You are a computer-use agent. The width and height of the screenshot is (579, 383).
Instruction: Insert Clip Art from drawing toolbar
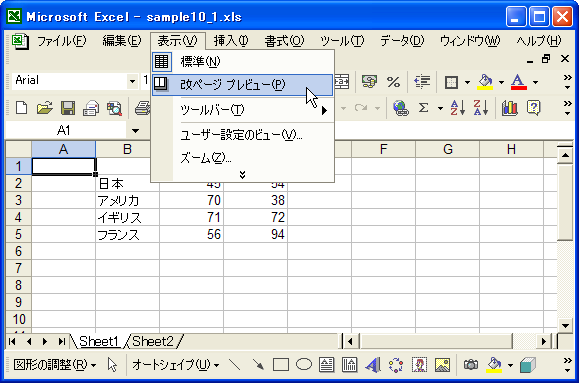419,365
